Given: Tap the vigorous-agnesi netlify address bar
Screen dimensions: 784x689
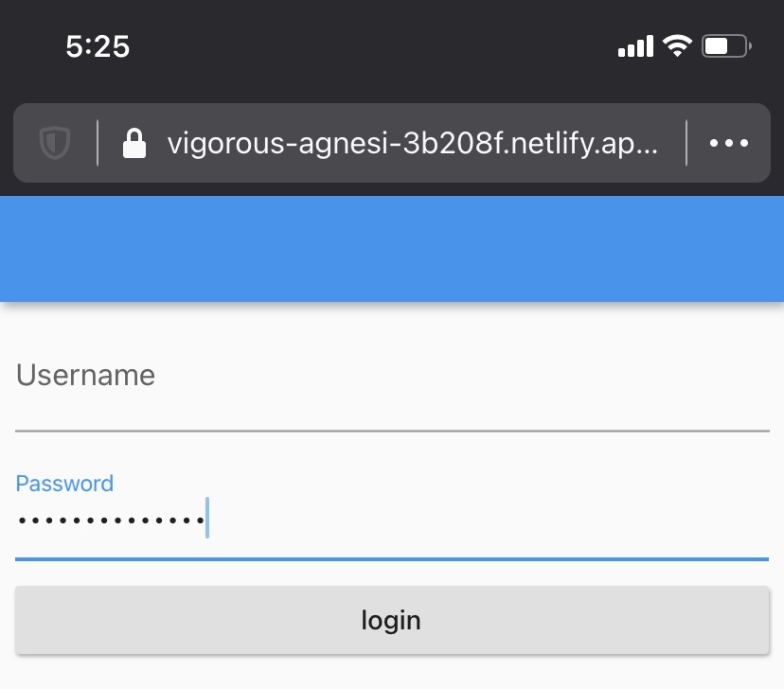Looking at the screenshot, I should pyautogui.click(x=412, y=143).
